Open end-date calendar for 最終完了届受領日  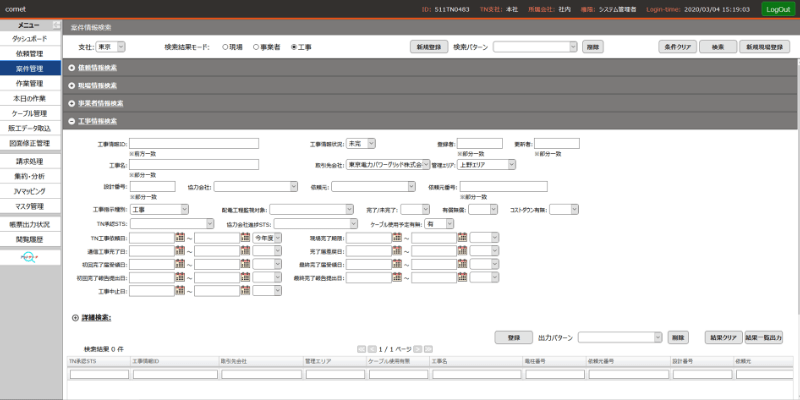tap(462, 264)
